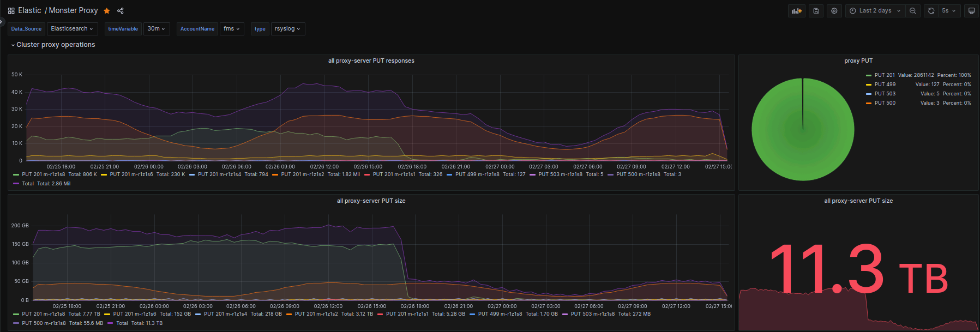The width and height of the screenshot is (980, 332).
Task: Click the timeVariable label
Action: point(123,29)
